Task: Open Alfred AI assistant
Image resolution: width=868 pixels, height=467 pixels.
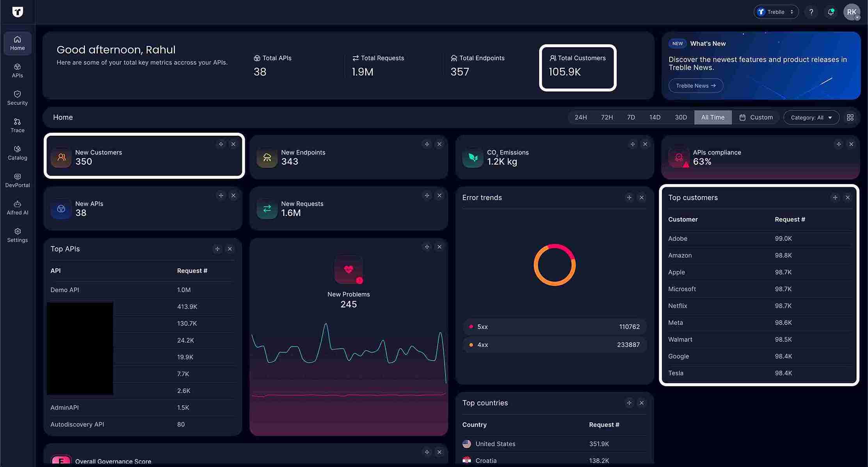Action: pyautogui.click(x=17, y=208)
